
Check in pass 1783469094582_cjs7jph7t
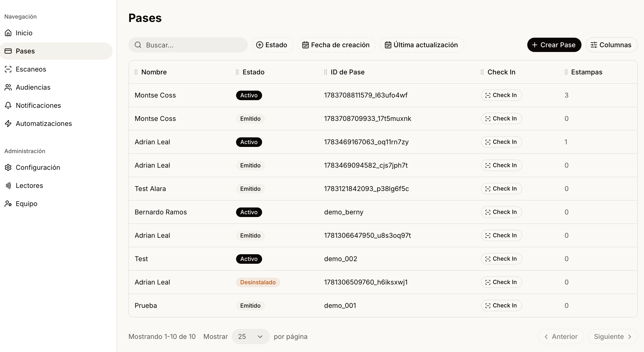tap(501, 165)
